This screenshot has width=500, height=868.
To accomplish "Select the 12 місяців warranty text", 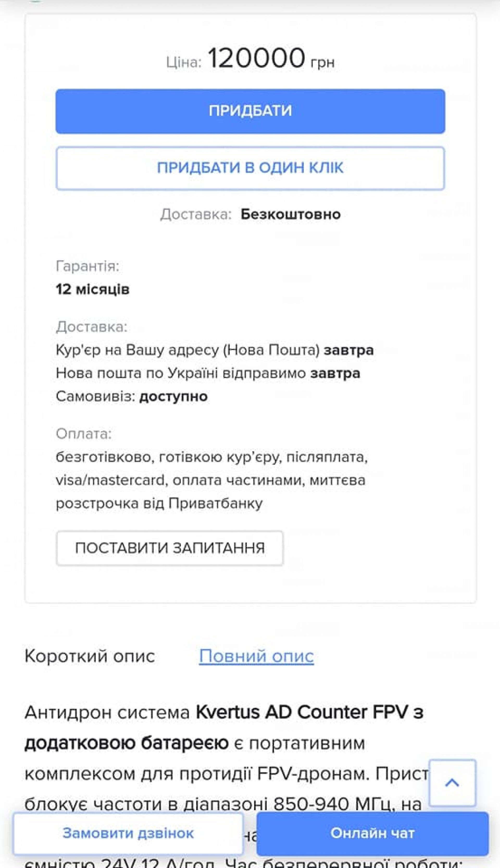I will pos(93,289).
